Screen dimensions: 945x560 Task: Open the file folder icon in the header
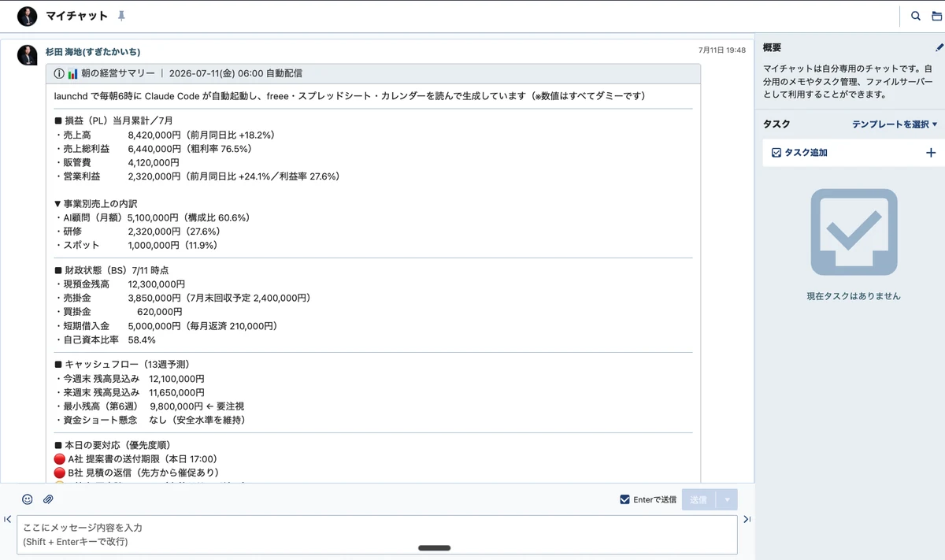coord(936,16)
